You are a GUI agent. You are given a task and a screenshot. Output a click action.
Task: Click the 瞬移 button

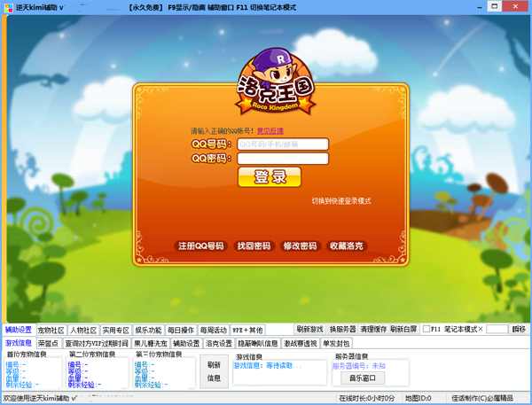click(x=519, y=329)
